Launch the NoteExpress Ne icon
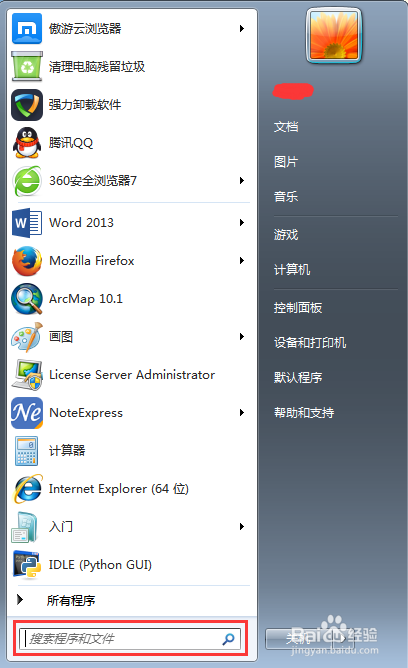The height and width of the screenshot is (668, 408). pyautogui.click(x=27, y=412)
